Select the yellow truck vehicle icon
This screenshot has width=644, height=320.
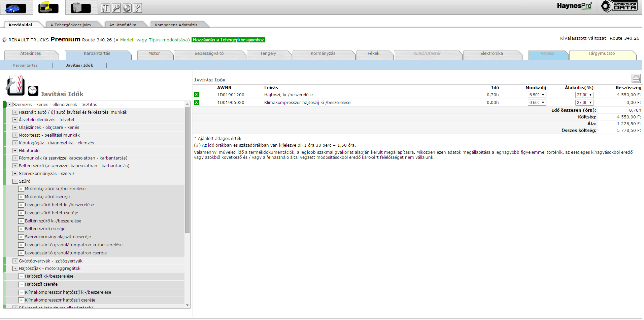point(48,7)
